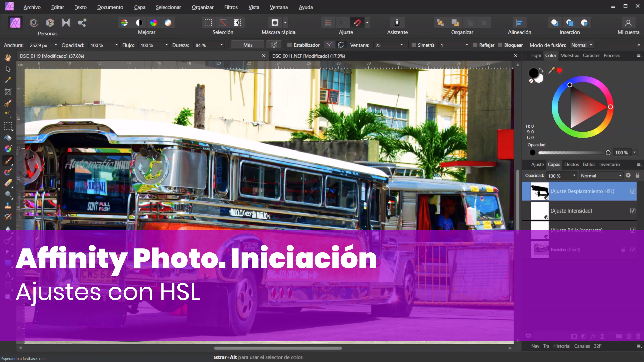Open Color panel options menu button

coord(639,56)
